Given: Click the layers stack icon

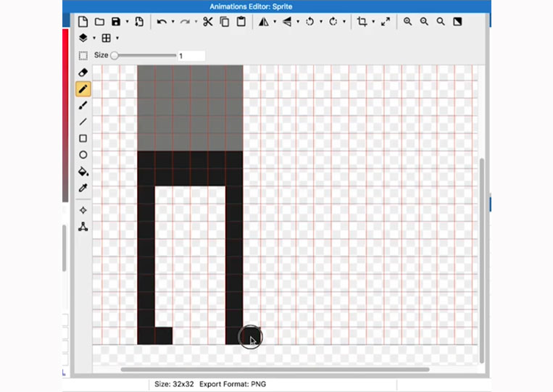Looking at the screenshot, I should [x=83, y=38].
